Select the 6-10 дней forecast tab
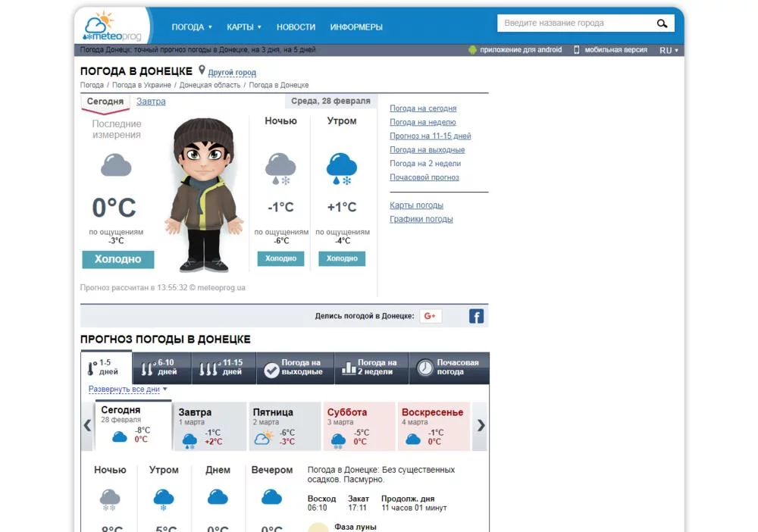758x532 pixels. (x=161, y=368)
